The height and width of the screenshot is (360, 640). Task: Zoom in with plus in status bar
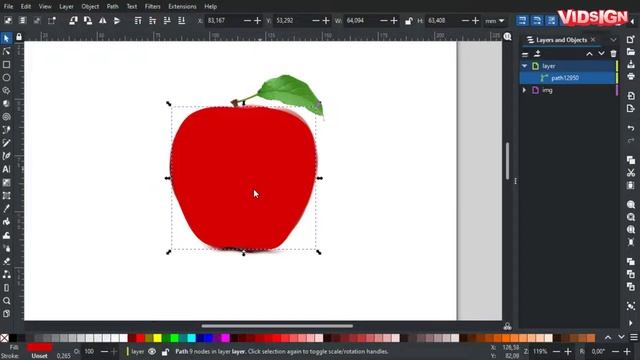[x=568, y=351]
